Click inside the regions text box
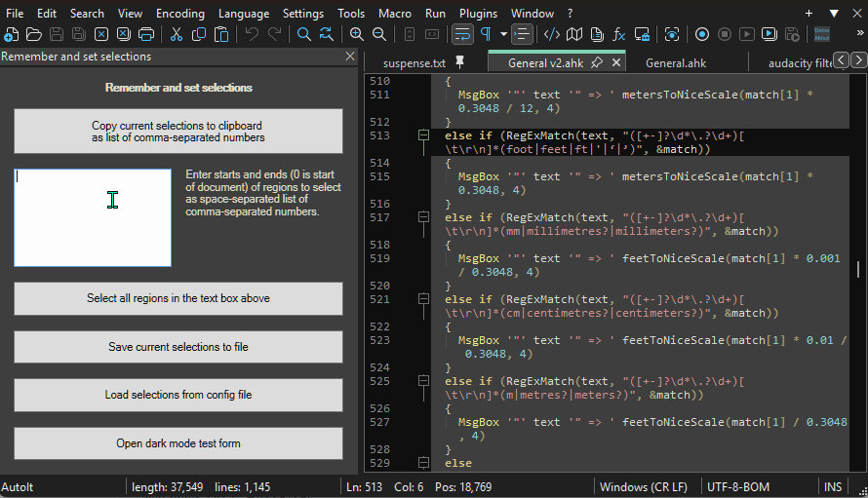Viewport: 868px width, 498px height. point(93,217)
